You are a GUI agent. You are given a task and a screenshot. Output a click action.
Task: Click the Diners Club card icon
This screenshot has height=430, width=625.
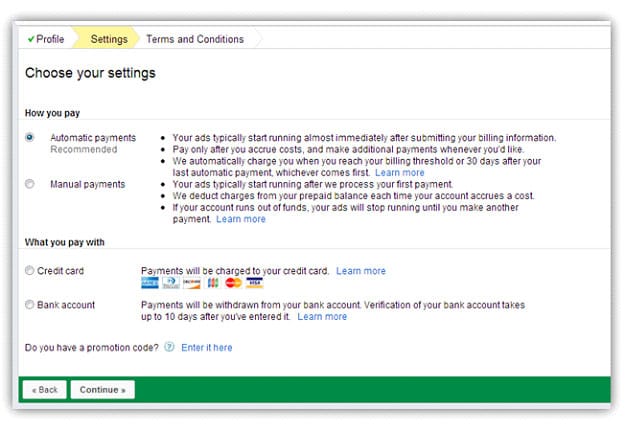tap(170, 283)
